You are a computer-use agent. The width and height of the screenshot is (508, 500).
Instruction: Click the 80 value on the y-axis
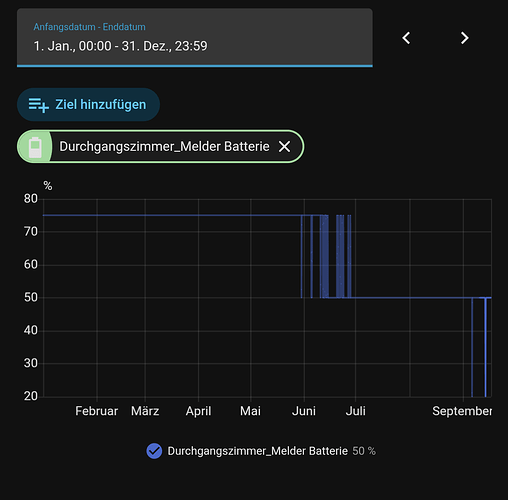[x=31, y=199]
